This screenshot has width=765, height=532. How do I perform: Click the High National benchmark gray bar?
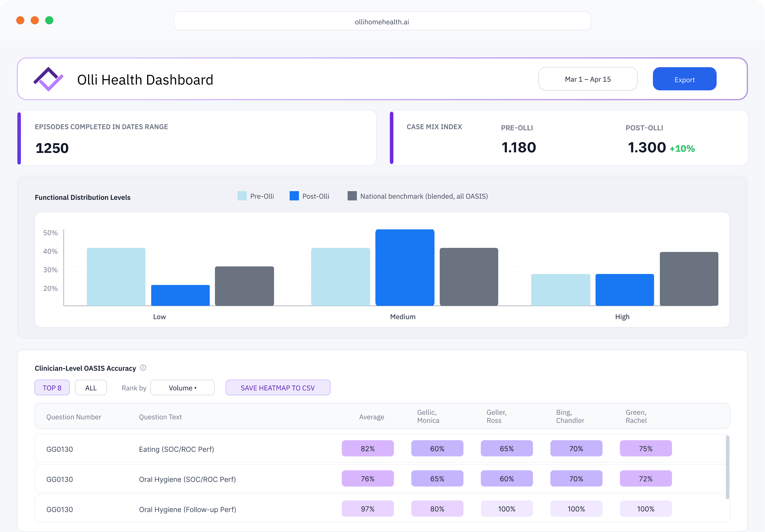(689, 279)
